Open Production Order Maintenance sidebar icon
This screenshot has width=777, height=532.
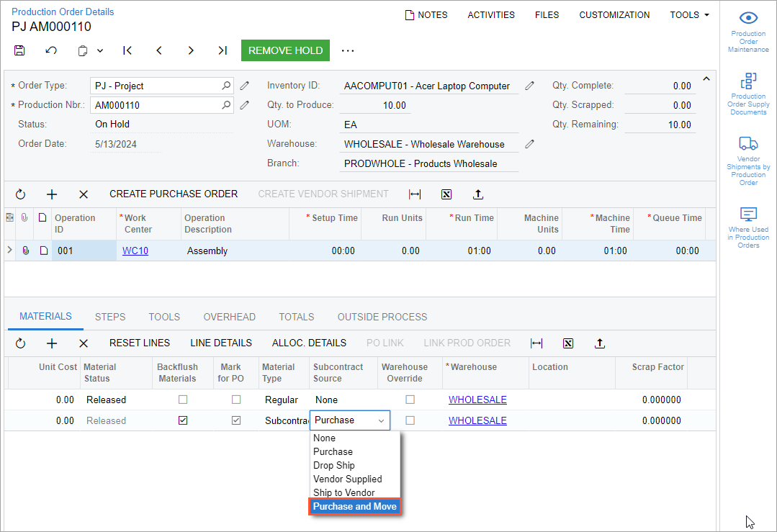pyautogui.click(x=748, y=32)
